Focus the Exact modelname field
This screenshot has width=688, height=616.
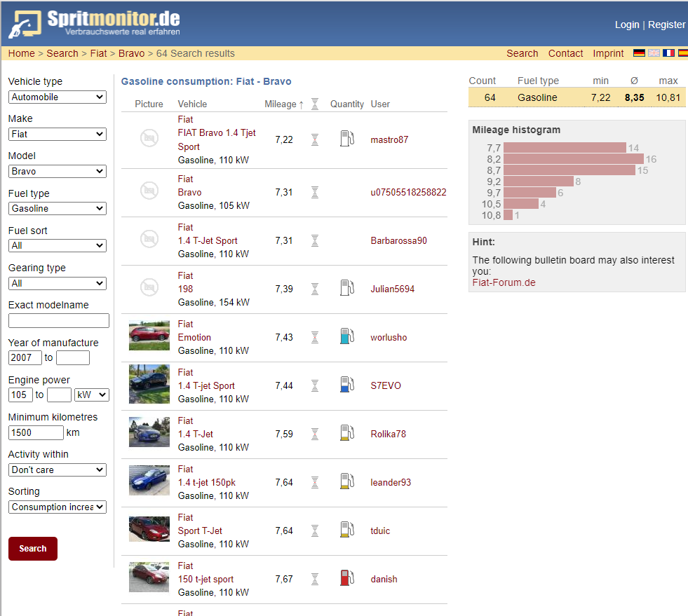pos(59,320)
